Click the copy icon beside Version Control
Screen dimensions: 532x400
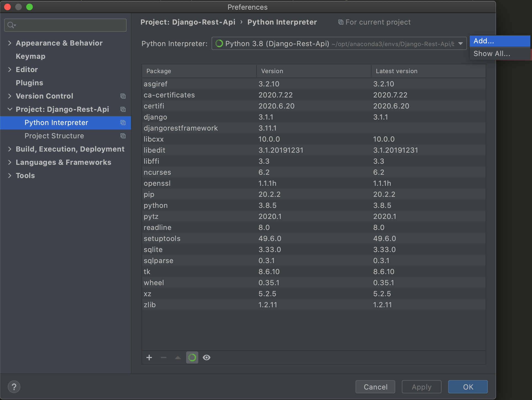click(123, 96)
